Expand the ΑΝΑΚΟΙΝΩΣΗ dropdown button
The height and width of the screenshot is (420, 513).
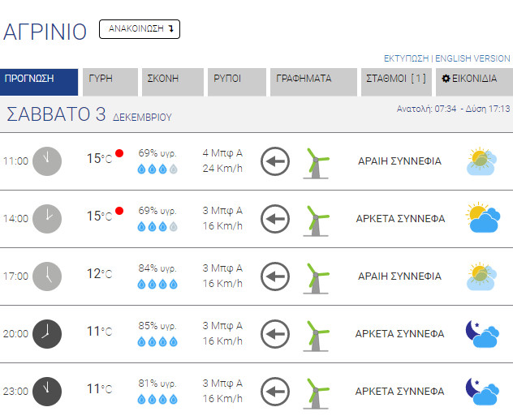pyautogui.click(x=139, y=29)
